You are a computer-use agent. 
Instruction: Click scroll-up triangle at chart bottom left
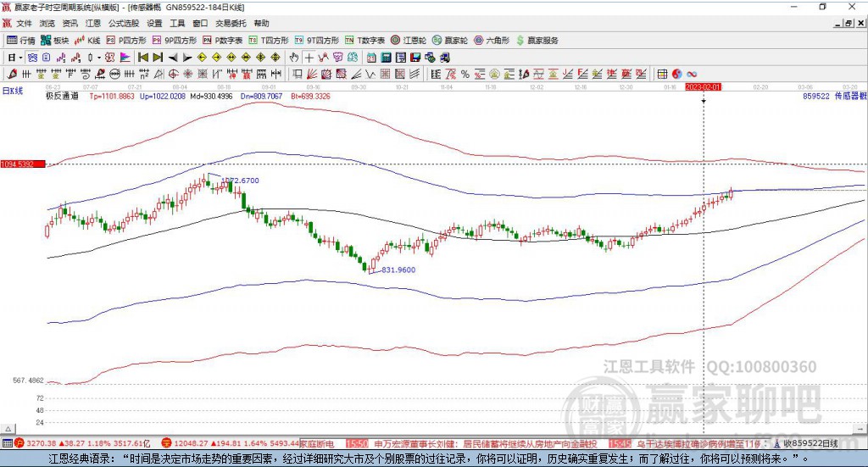8,429
